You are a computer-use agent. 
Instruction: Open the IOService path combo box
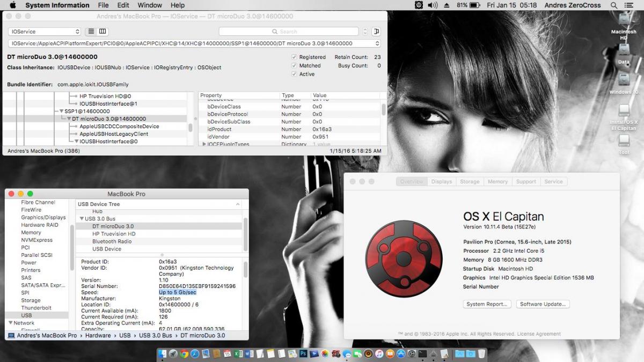click(x=194, y=43)
